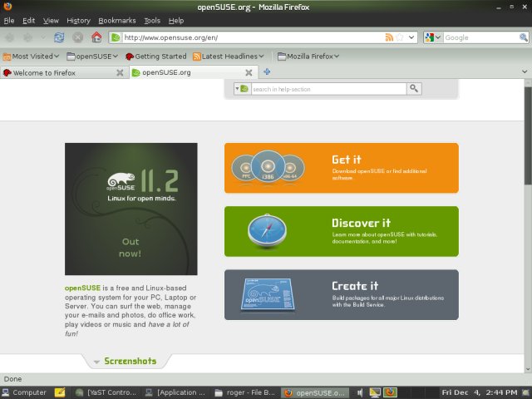Click the help-section search magnifier button
Screen dimensions: 532x399
pyautogui.click(x=414, y=89)
